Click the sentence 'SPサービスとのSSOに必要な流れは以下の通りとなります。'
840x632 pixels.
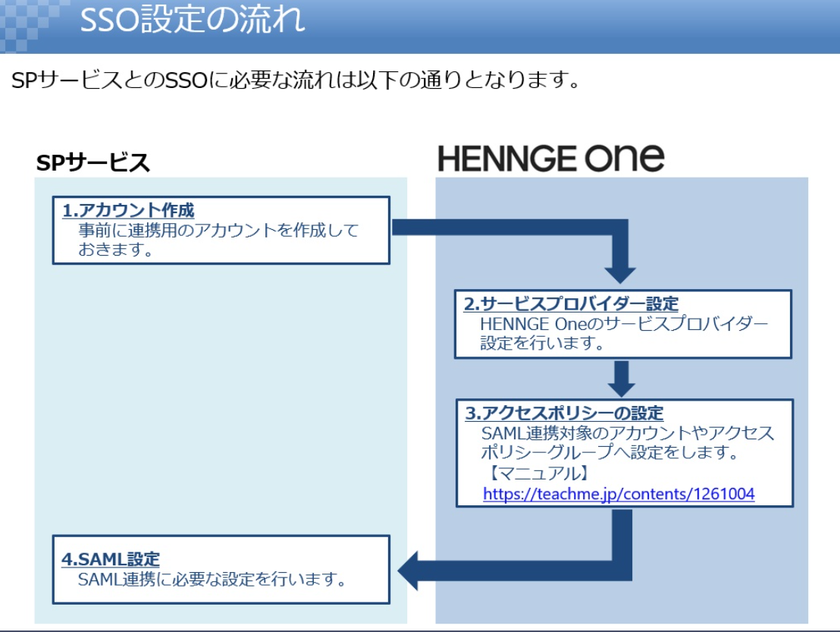click(296, 80)
